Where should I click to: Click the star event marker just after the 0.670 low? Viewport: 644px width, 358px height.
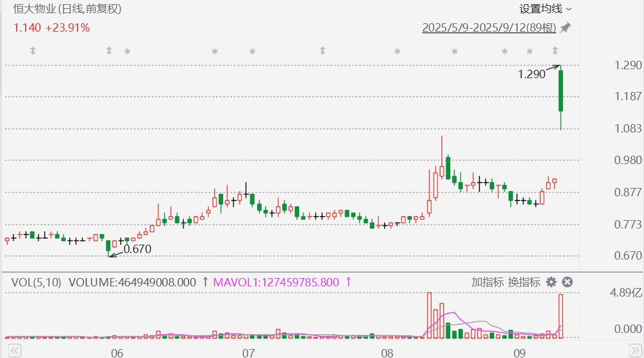tap(128, 51)
